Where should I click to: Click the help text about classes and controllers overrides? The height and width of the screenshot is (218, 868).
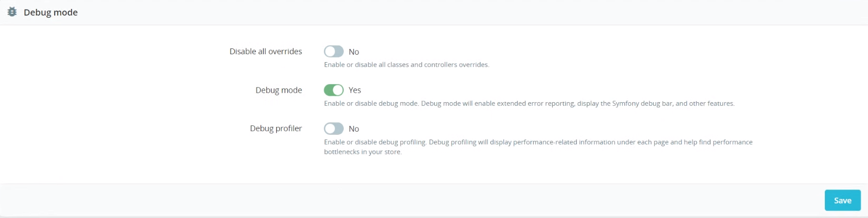coord(406,65)
